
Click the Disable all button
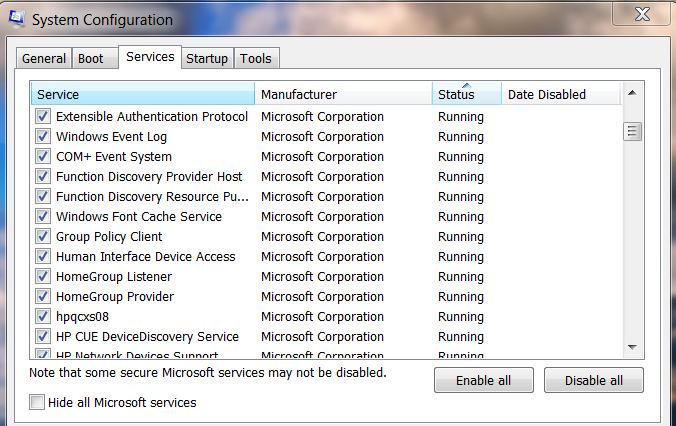coord(594,381)
